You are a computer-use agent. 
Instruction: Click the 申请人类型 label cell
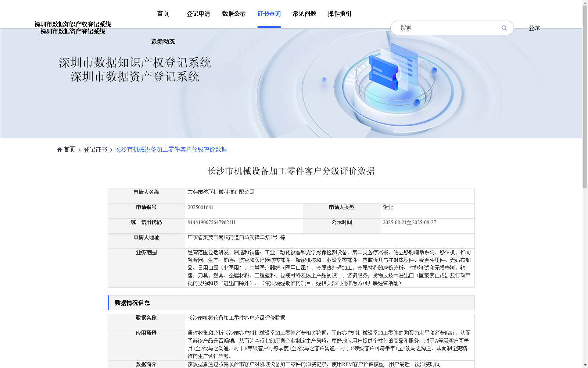coord(341,211)
